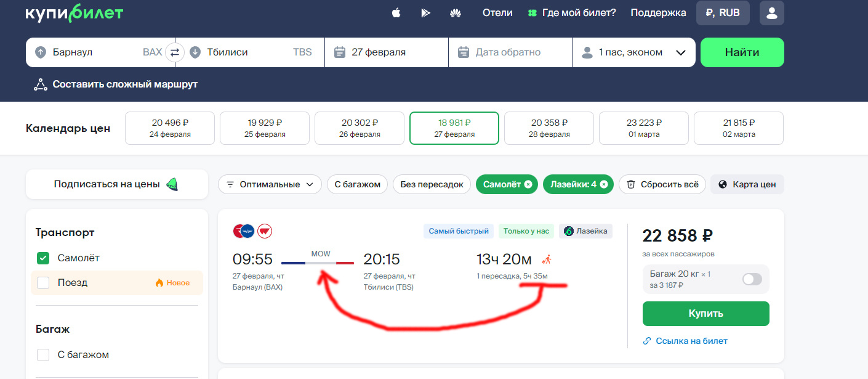Click the passenger icon in the passengers field

(x=587, y=52)
